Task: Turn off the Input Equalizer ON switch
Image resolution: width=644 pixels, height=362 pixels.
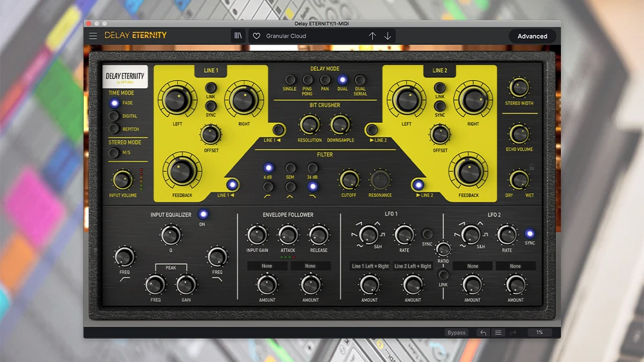Action: (203, 214)
